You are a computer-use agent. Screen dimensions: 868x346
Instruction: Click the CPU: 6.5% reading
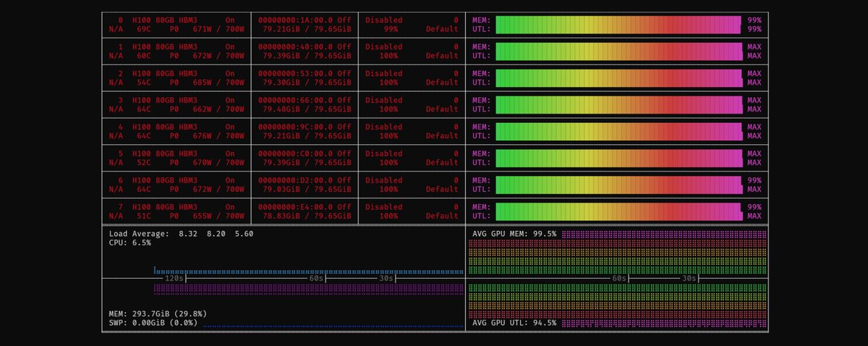click(130, 242)
